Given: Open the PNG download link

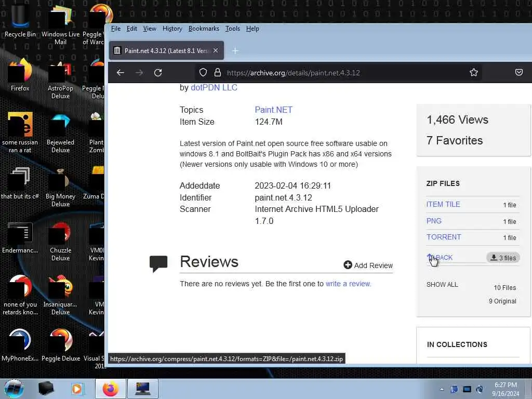Looking at the screenshot, I should click(x=434, y=221).
